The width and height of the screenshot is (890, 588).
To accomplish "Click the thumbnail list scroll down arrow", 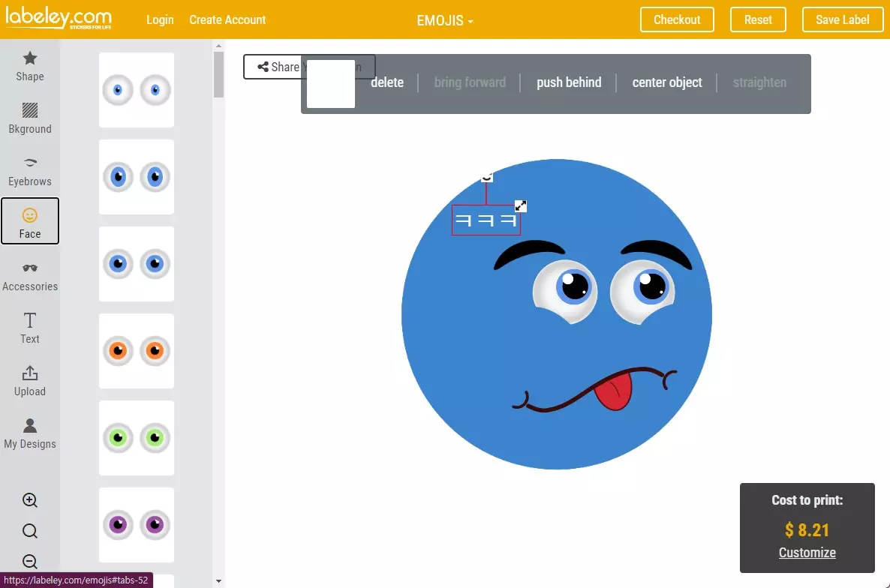I will pos(218,581).
